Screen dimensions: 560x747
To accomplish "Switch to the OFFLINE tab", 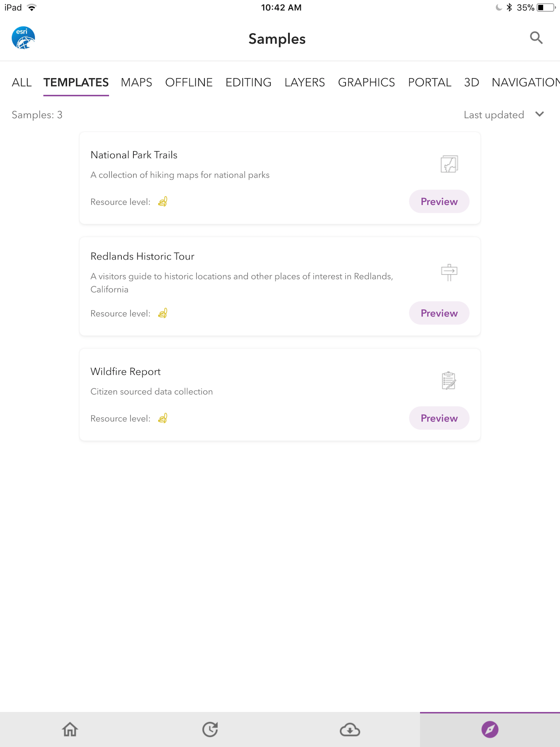I will (189, 82).
